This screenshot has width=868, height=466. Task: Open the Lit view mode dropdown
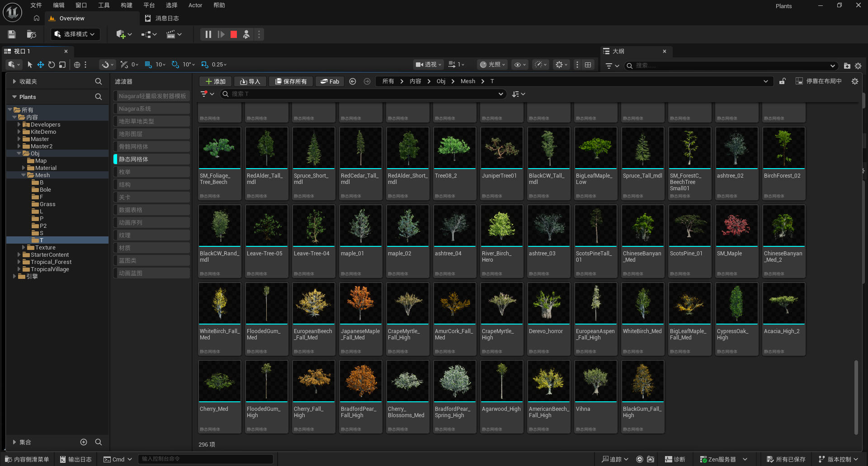point(493,65)
